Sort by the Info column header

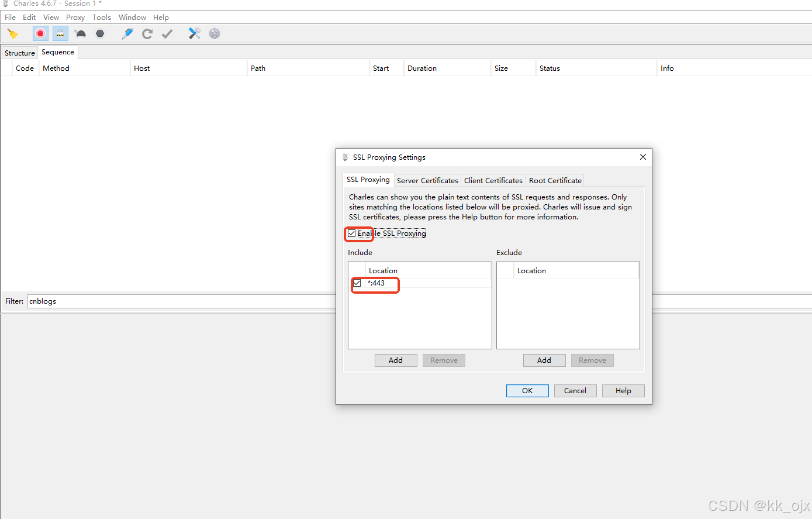pos(734,68)
